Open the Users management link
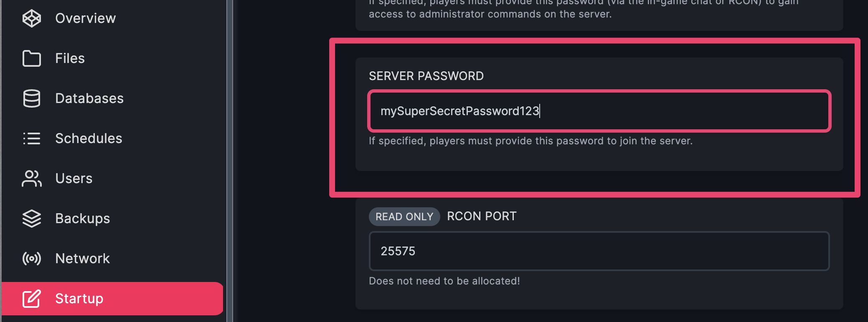Image resolution: width=868 pixels, height=322 pixels. tap(112, 179)
